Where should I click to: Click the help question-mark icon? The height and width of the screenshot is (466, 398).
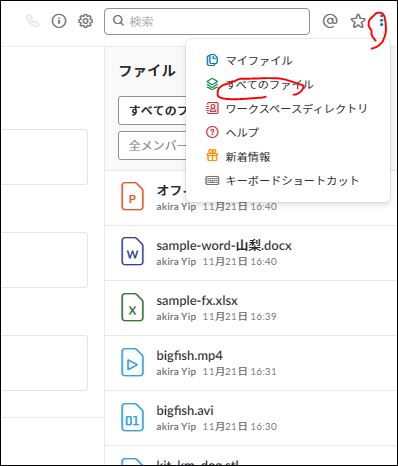212,132
